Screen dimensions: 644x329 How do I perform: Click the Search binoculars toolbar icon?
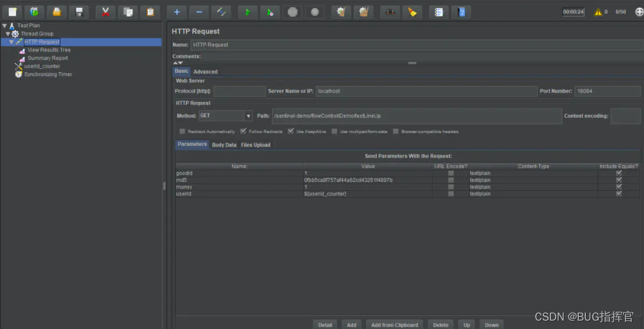click(390, 12)
